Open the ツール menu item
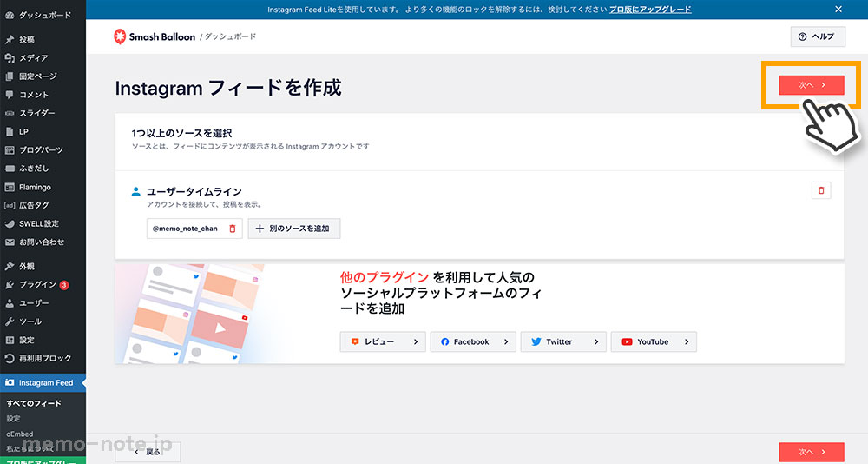Screen dimensions: 868x464 click(x=43, y=321)
